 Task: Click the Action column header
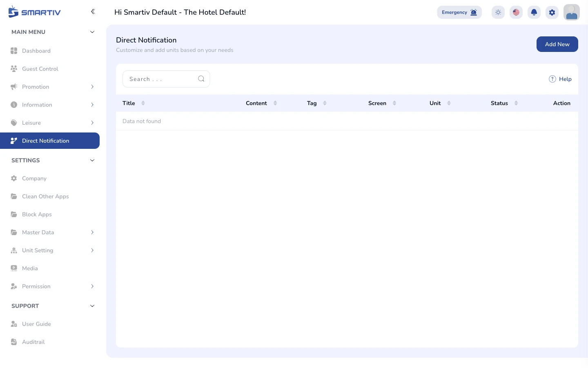coord(562,103)
